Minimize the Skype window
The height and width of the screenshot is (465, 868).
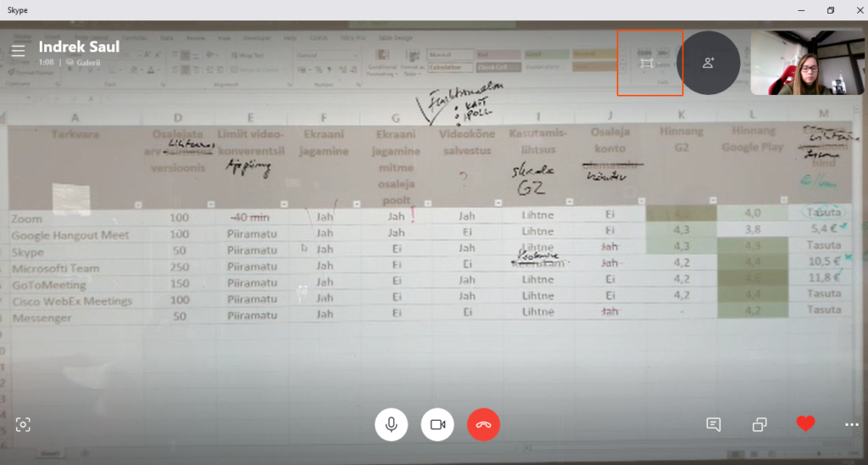pos(801,10)
